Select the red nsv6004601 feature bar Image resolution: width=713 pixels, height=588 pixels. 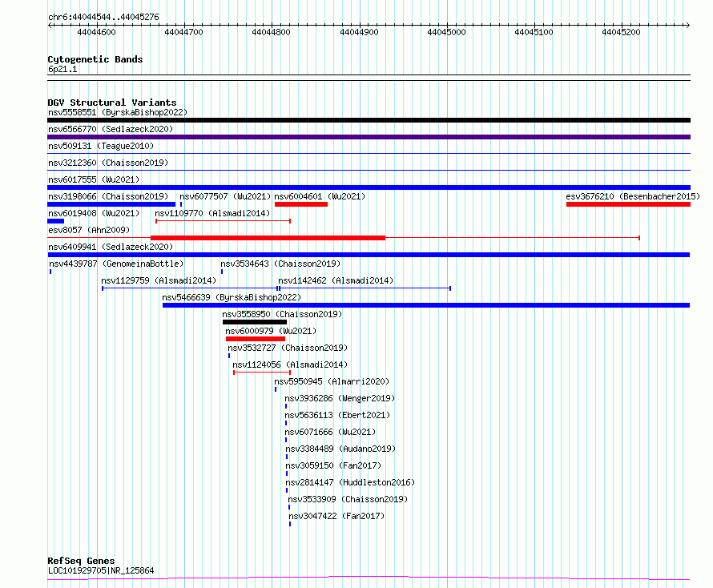coord(301,204)
